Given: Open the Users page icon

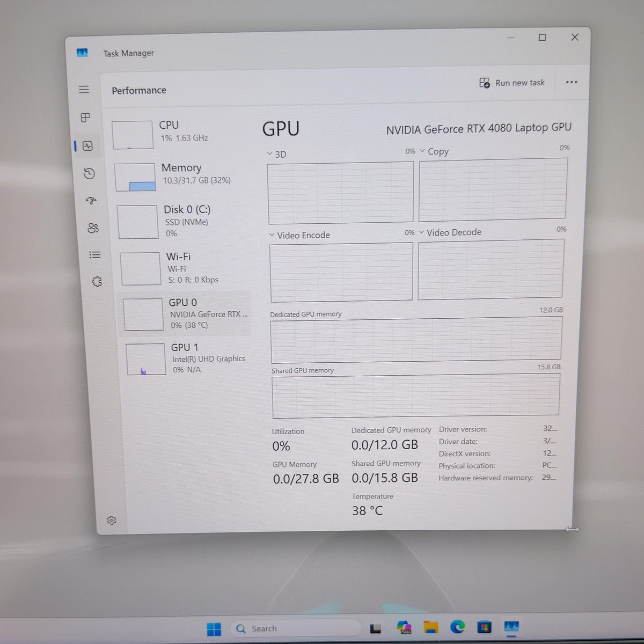Looking at the screenshot, I should tap(93, 228).
